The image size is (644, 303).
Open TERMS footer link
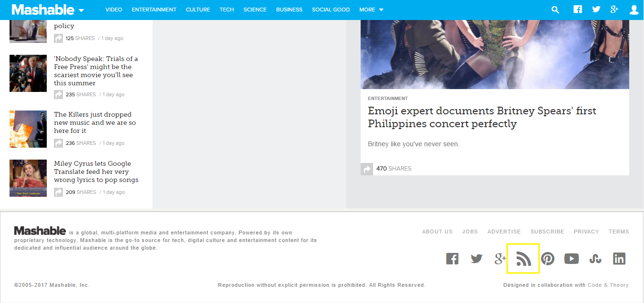[619, 232]
